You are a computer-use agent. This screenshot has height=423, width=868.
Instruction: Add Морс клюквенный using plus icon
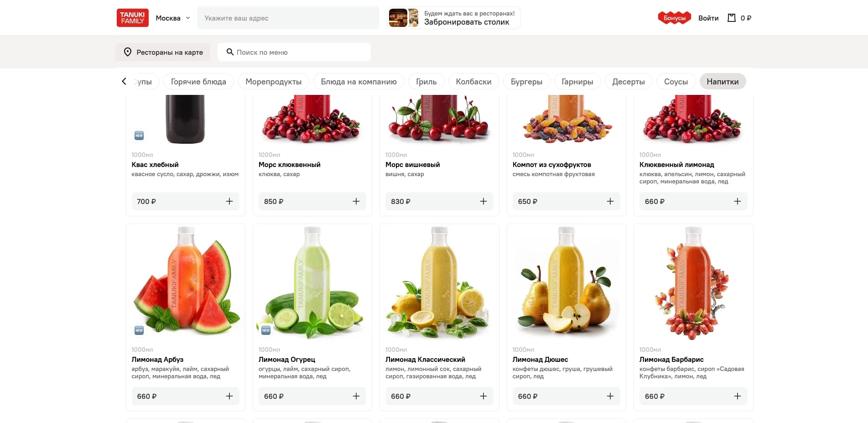[356, 201]
